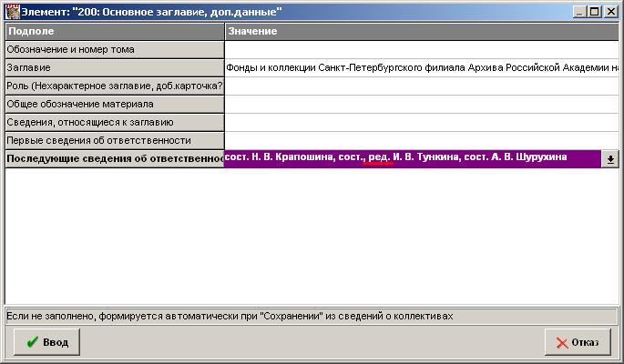
Task: Select the Заглавие row label
Action: click(x=115, y=68)
